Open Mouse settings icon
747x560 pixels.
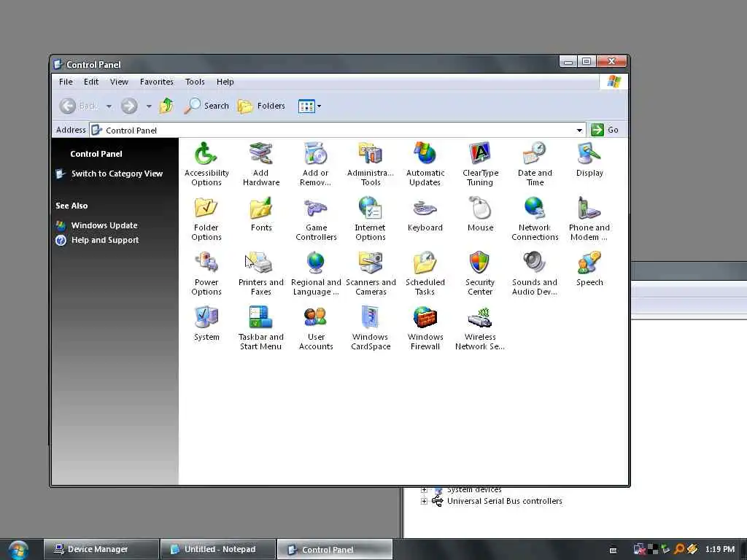click(x=480, y=214)
